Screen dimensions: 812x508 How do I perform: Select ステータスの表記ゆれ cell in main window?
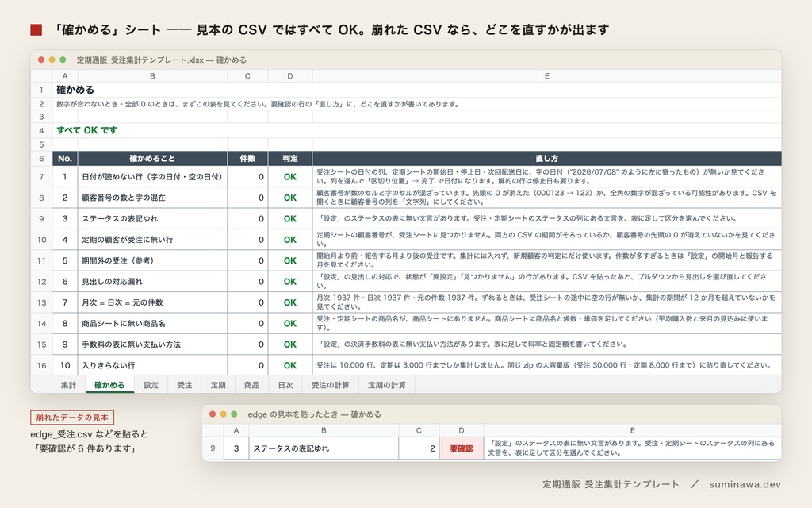pos(152,219)
